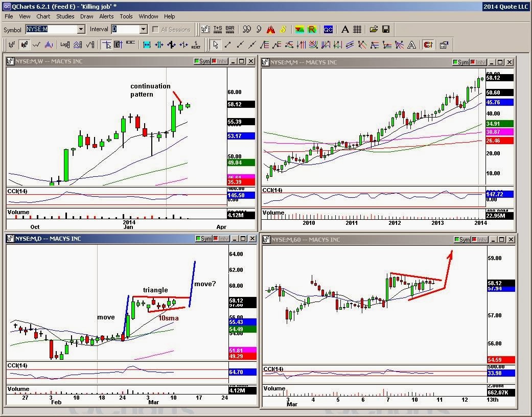Click the blue QC icon
The image size is (532, 417).
(x=328, y=30)
